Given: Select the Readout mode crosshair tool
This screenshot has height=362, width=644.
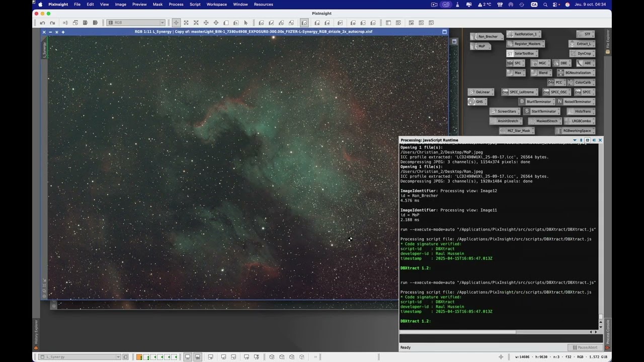Looking at the screenshot, I should click(x=176, y=23).
